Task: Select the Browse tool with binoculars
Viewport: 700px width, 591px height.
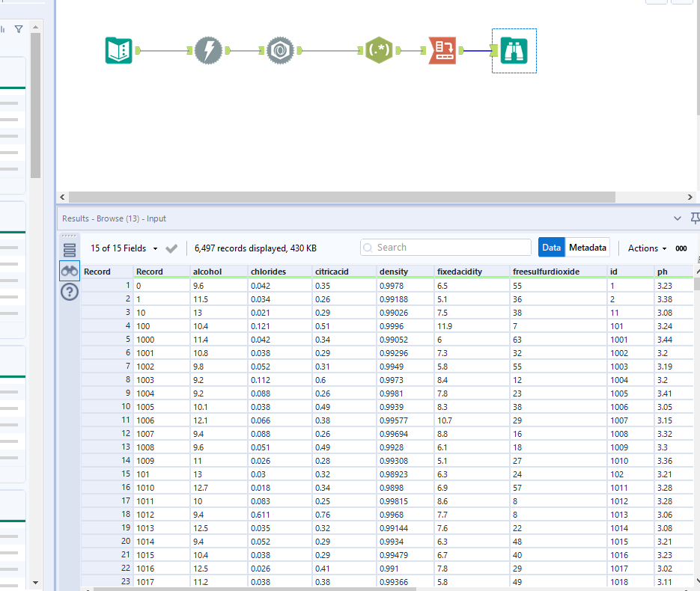Action: point(514,50)
